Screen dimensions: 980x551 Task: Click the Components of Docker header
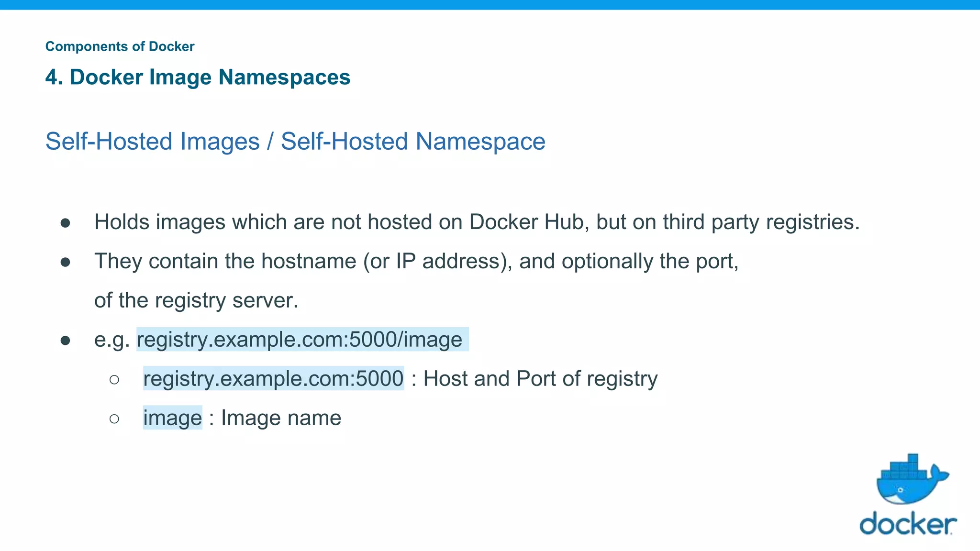(120, 46)
